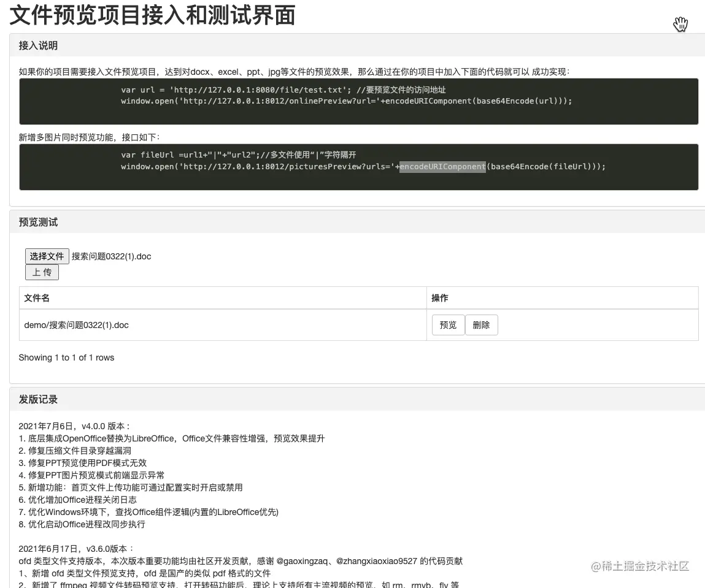Click the 预览 preview button

click(x=448, y=324)
